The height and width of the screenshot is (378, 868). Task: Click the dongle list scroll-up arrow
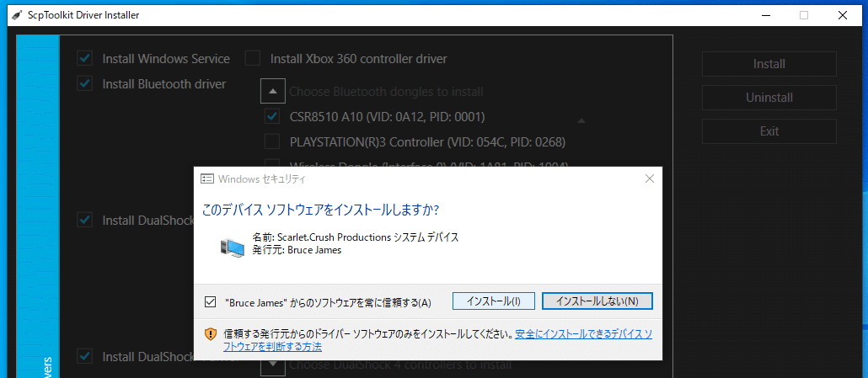tap(581, 120)
